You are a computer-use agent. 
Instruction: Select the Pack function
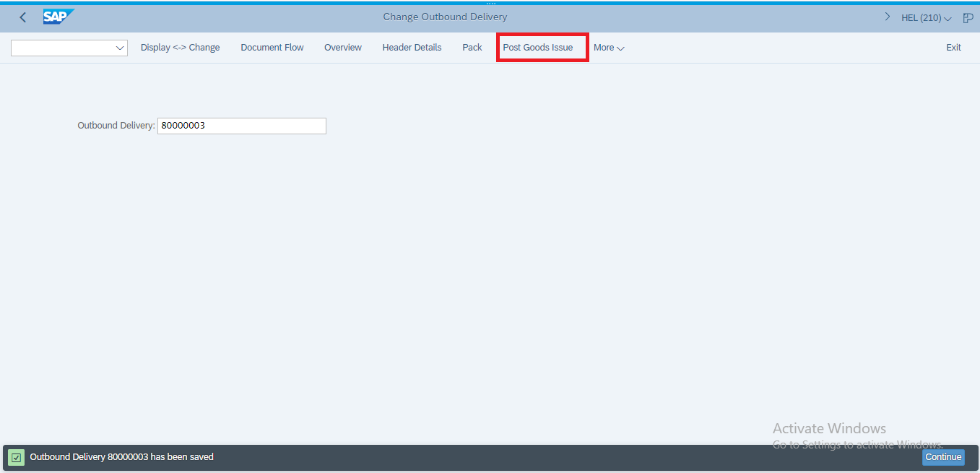click(472, 47)
